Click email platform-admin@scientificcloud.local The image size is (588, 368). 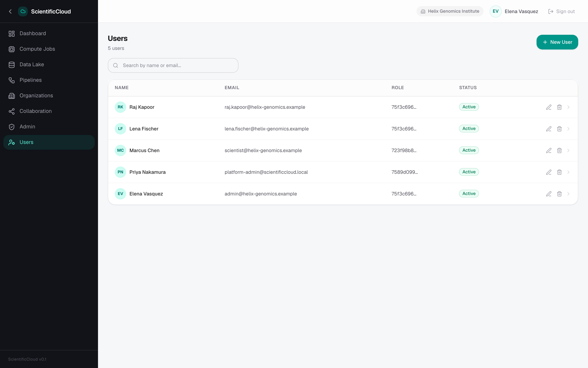(266, 172)
